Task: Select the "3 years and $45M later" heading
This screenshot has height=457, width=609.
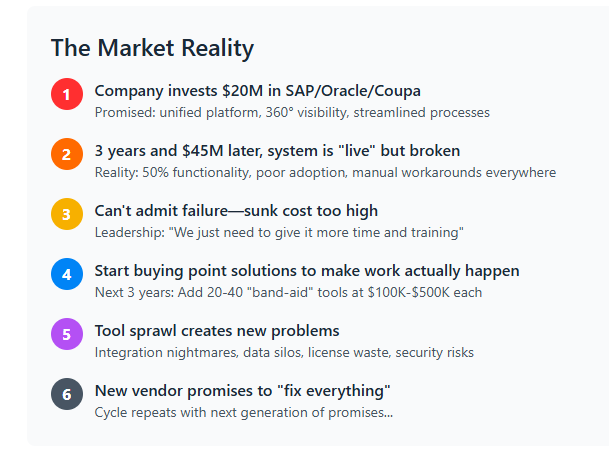Action: (x=277, y=151)
